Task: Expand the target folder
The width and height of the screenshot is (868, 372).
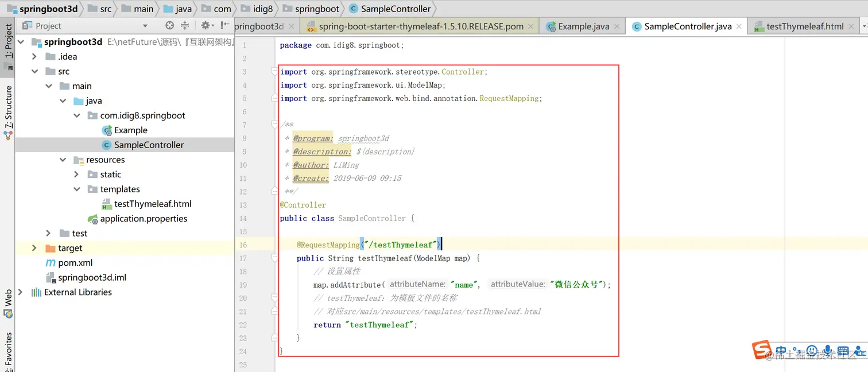Action: point(34,248)
